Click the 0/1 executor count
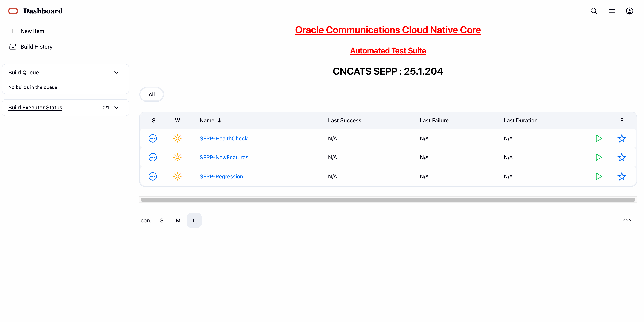644x322 pixels. click(106, 108)
